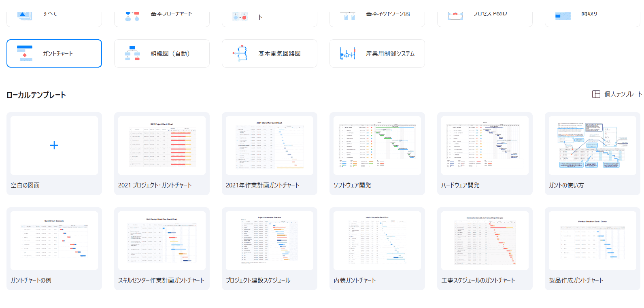This screenshot has width=644, height=308.
Task: Click the plus icon for blank drawing
Action: (x=54, y=145)
